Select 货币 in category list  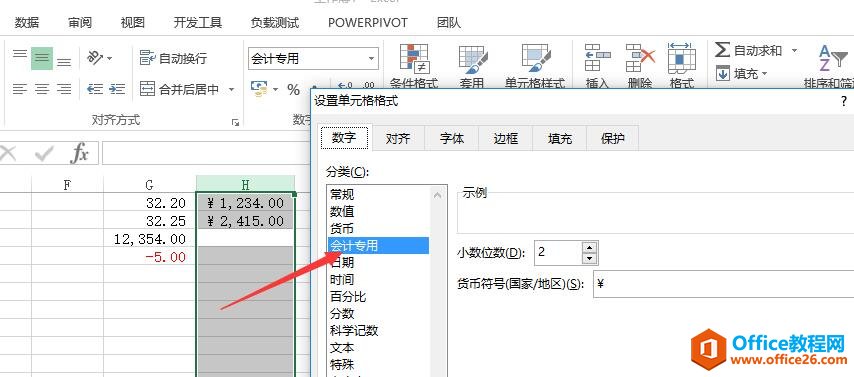pos(378,228)
